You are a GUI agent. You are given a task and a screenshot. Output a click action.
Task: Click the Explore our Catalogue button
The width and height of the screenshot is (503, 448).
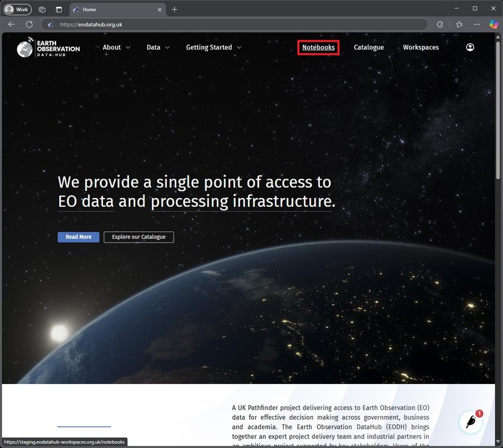click(138, 237)
